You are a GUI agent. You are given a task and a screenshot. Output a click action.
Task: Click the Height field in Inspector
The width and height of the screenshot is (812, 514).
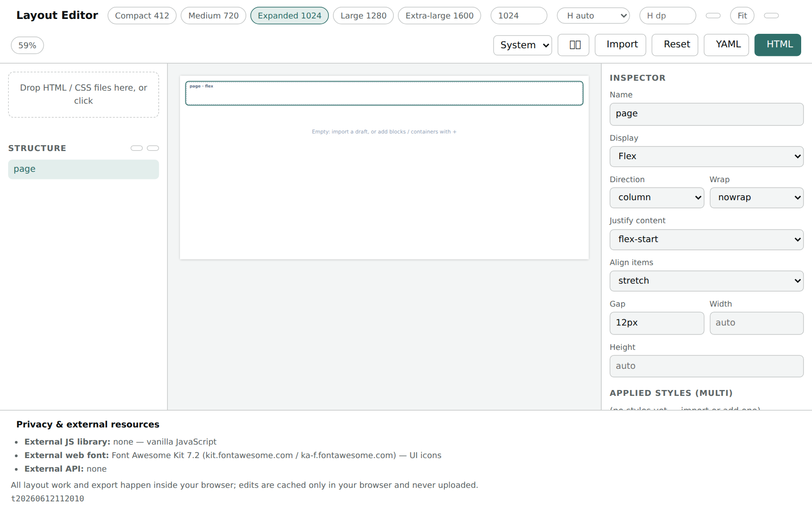tap(706, 366)
